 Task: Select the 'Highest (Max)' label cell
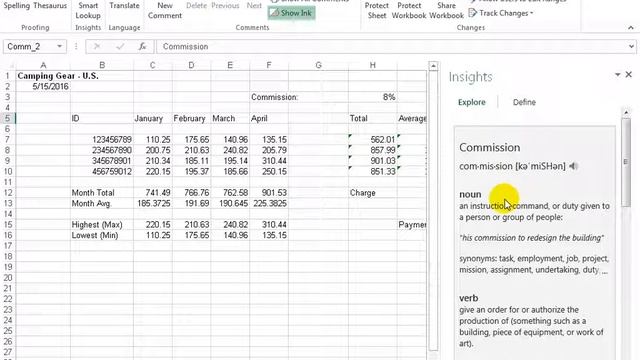point(102,224)
